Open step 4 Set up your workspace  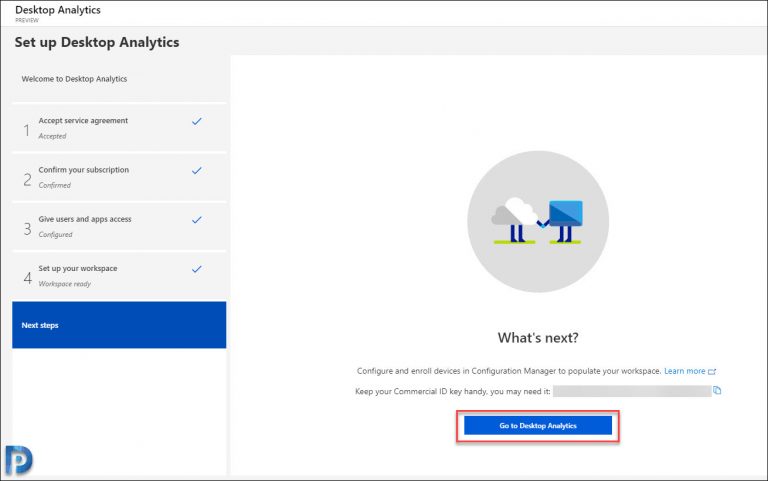(119, 275)
